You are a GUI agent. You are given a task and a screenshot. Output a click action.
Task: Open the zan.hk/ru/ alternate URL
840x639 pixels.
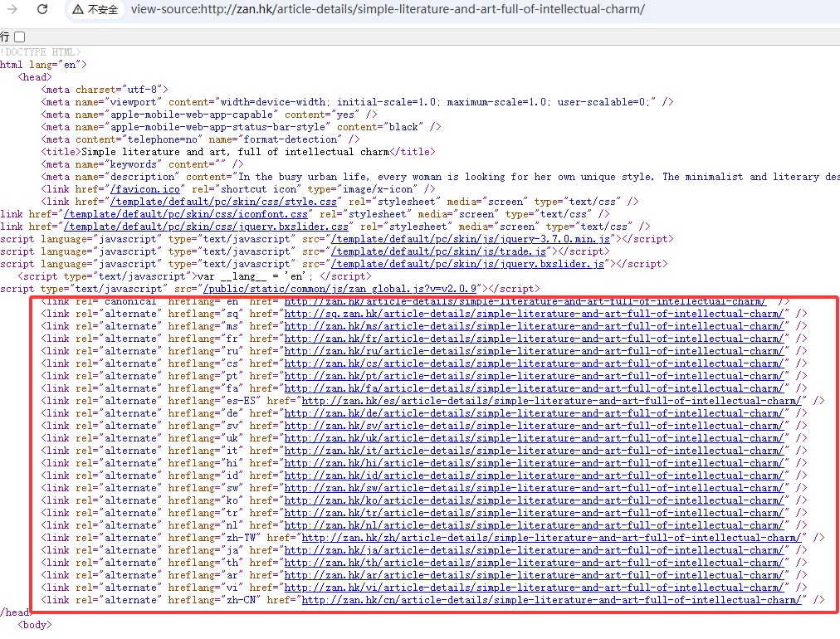coord(534,351)
